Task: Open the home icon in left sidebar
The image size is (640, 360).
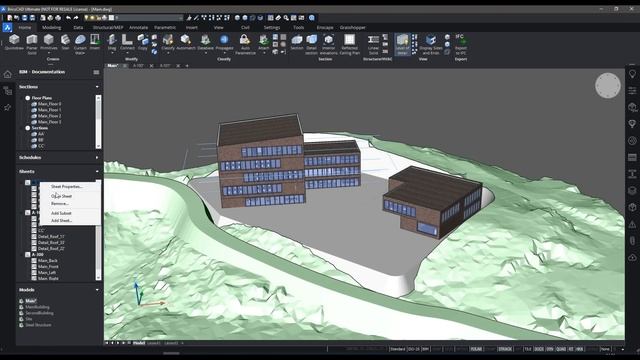Action: click(7, 74)
